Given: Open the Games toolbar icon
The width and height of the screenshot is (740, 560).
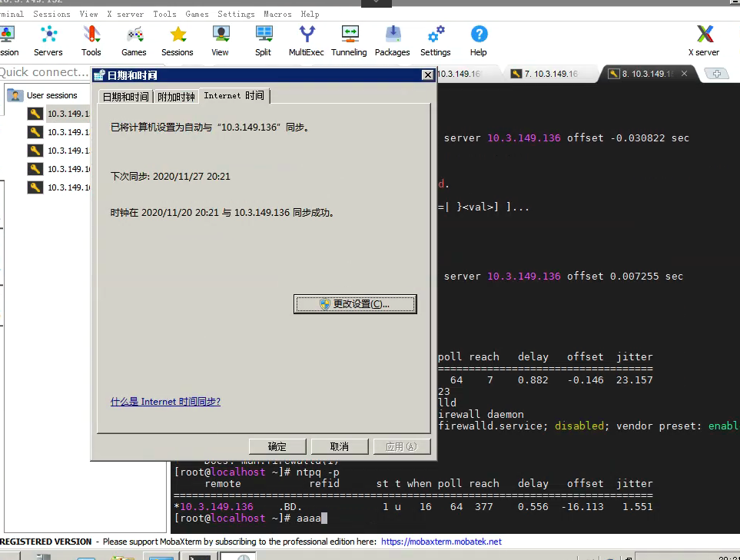Looking at the screenshot, I should pyautogui.click(x=134, y=41).
